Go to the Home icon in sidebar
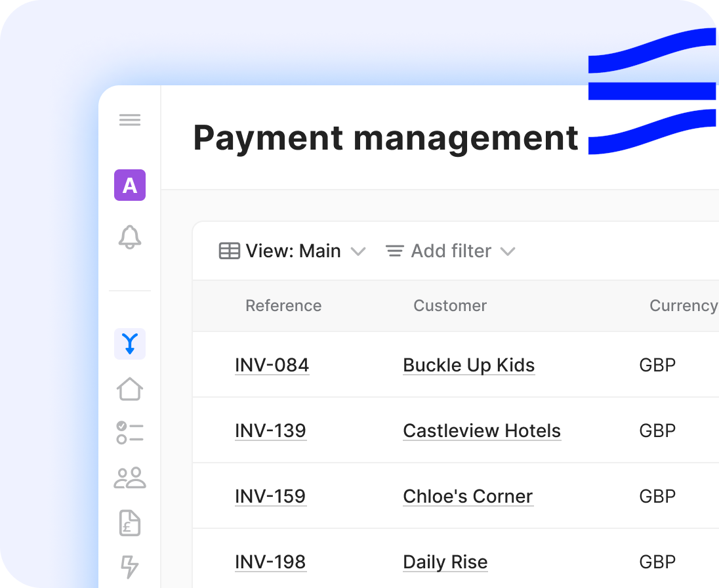The height and width of the screenshot is (588, 719). click(130, 389)
